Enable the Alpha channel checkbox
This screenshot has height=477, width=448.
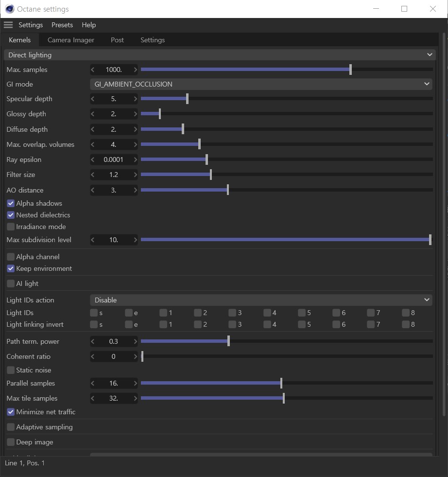click(11, 257)
